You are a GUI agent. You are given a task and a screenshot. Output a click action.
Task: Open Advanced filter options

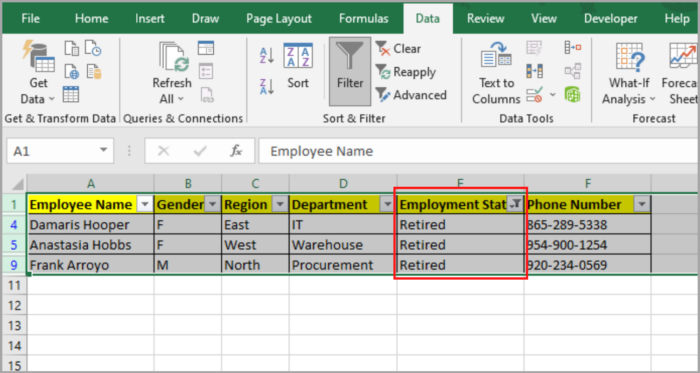411,95
